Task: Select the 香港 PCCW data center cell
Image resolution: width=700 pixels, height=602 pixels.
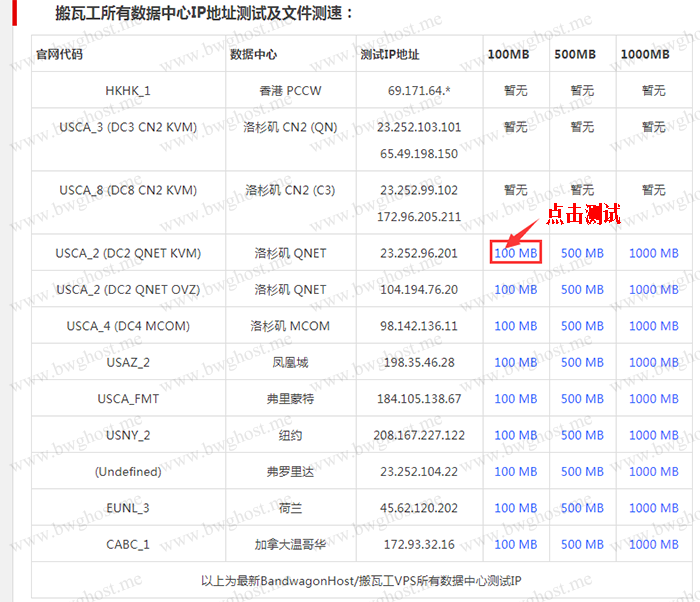Action: click(x=290, y=91)
